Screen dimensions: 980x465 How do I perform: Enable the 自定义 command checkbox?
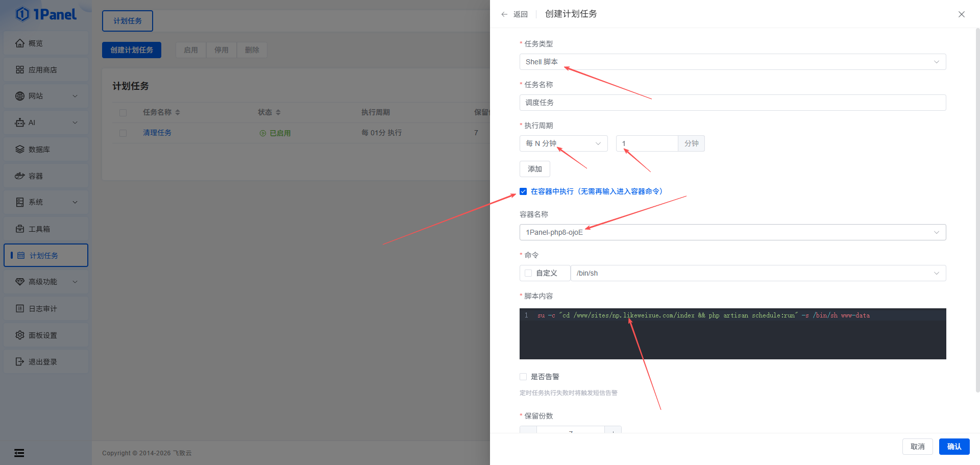(x=528, y=273)
